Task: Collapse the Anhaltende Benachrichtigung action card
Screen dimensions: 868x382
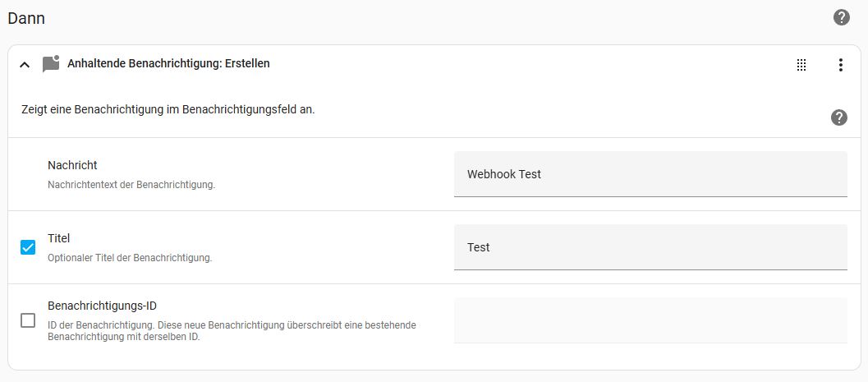Action: coord(25,65)
